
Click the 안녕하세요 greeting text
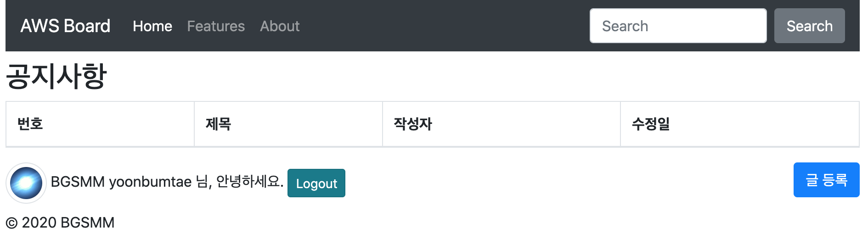[x=249, y=182]
